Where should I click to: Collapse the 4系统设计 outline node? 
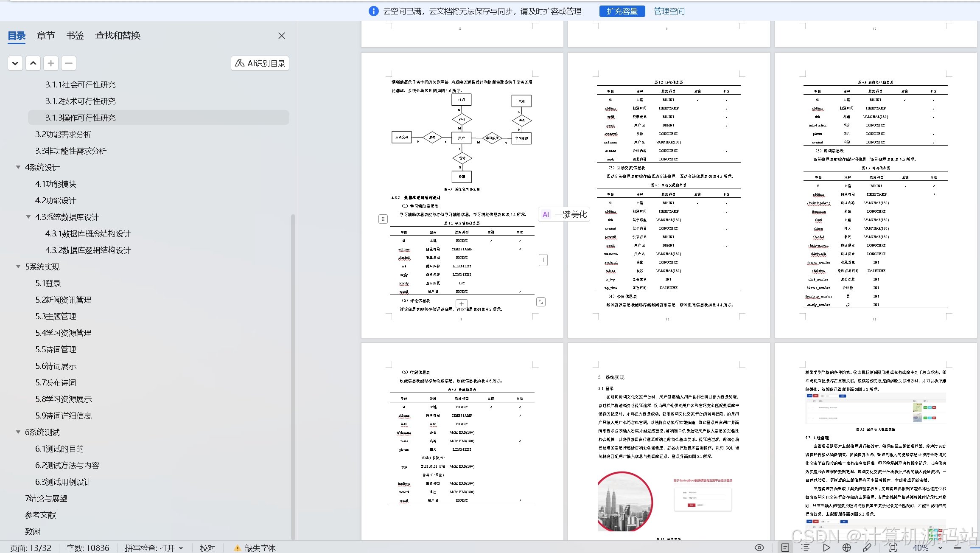coord(18,167)
